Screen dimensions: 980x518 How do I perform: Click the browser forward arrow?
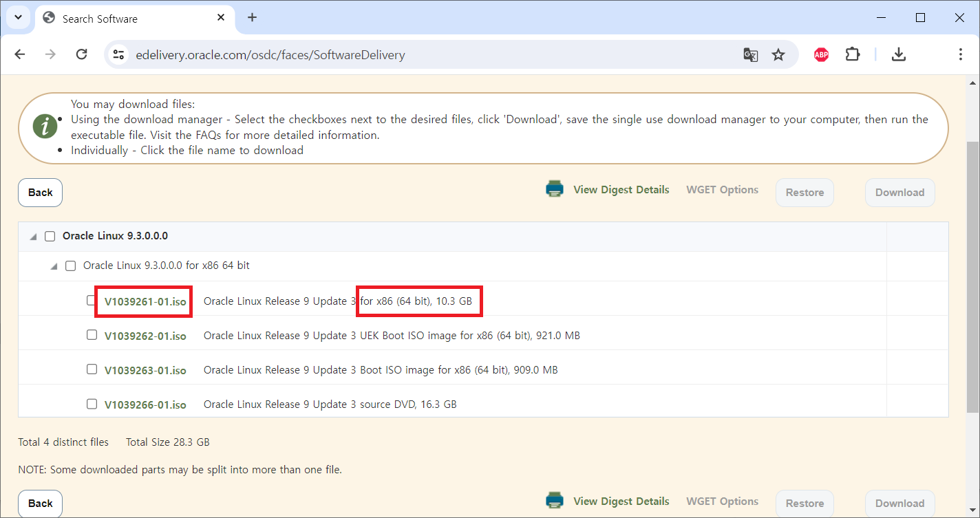pos(50,54)
